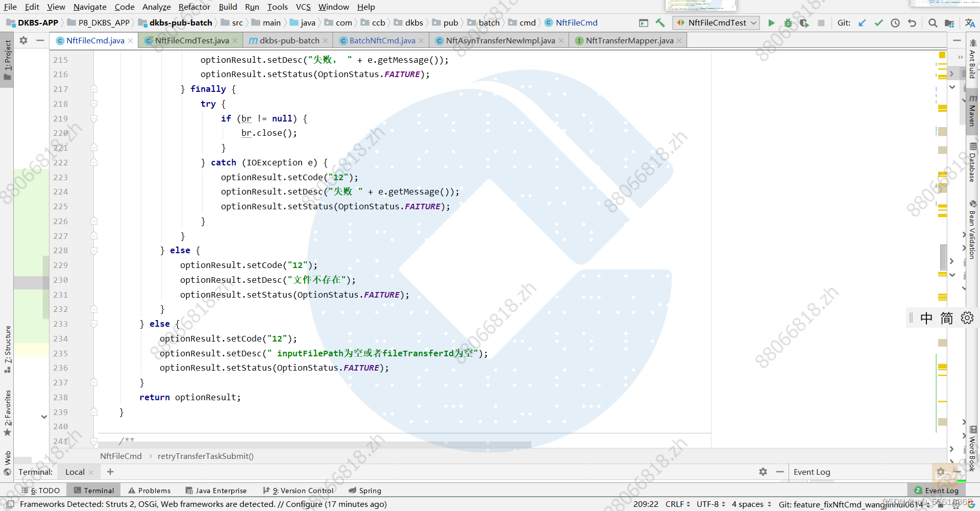
Task: Click the Configure link in Frameworks Detected notification
Action: click(303, 504)
